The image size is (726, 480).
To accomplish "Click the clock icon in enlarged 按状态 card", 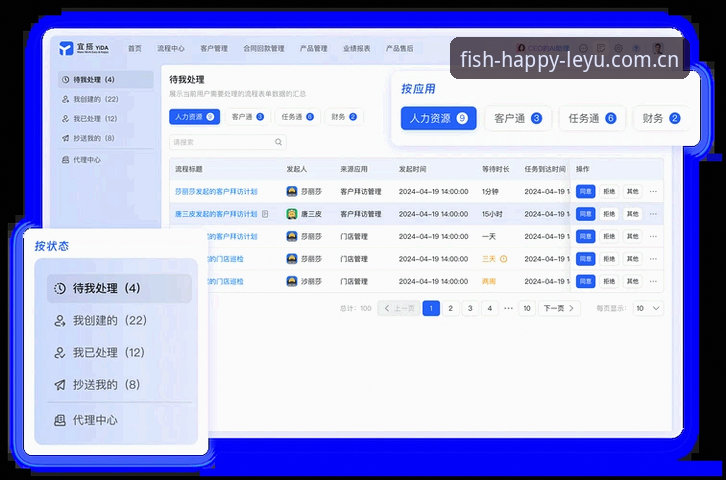I will [60, 288].
